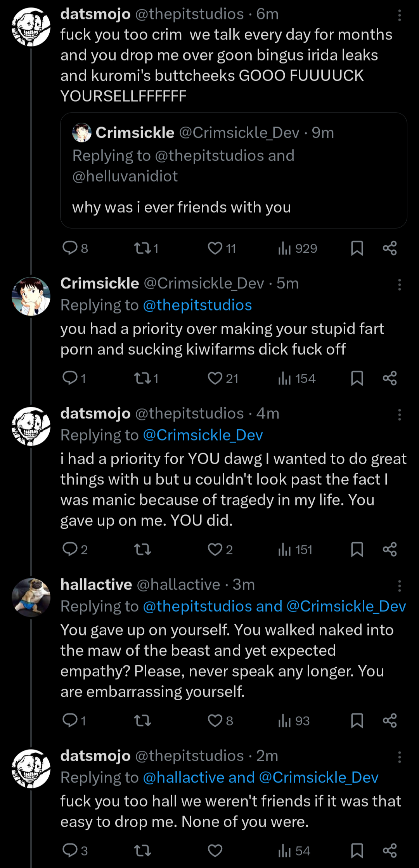Open the @thepitstudios mention under Crimsickle's name
This screenshot has height=868, width=419.
coord(197,306)
